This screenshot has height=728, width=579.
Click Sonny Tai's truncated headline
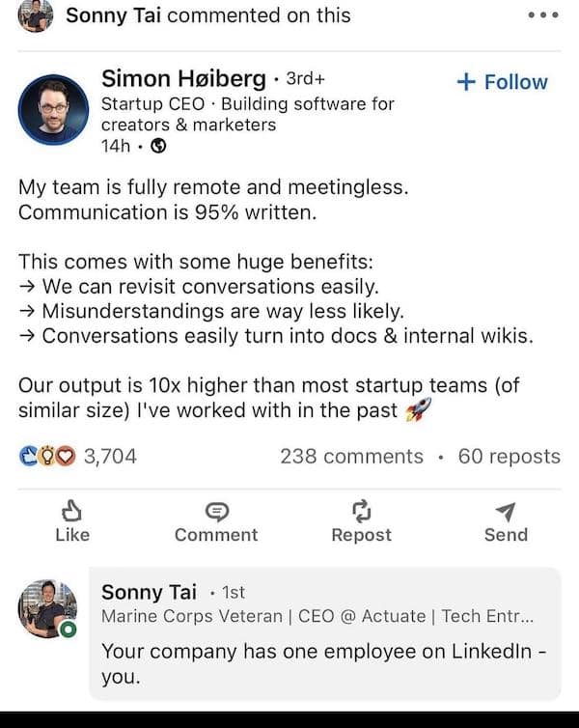click(x=317, y=617)
